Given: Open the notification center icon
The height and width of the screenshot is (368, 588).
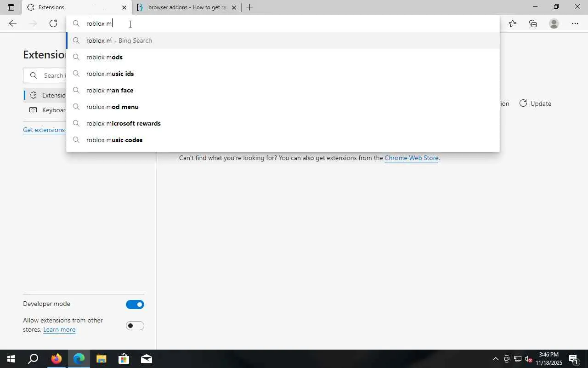Looking at the screenshot, I should 574,359.
